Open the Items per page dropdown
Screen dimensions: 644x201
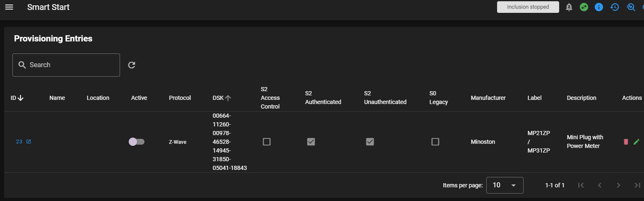pyautogui.click(x=505, y=185)
